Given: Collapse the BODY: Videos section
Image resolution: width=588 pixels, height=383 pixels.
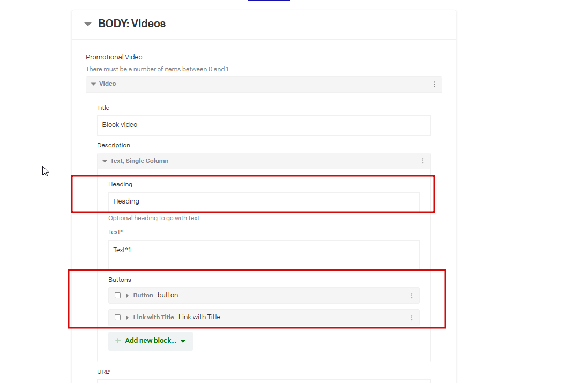Looking at the screenshot, I should click(x=88, y=24).
